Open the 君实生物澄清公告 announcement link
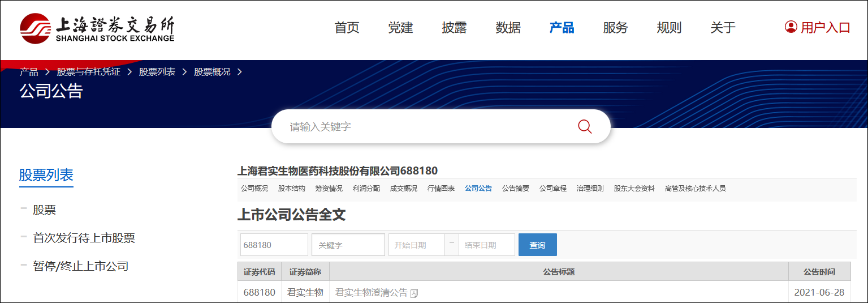Viewport: 868px width, 303px height. tap(372, 293)
